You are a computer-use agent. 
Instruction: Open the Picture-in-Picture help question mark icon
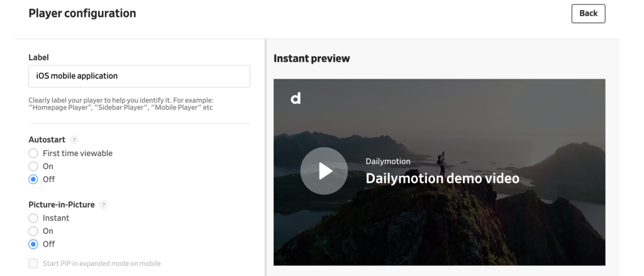coord(104,205)
